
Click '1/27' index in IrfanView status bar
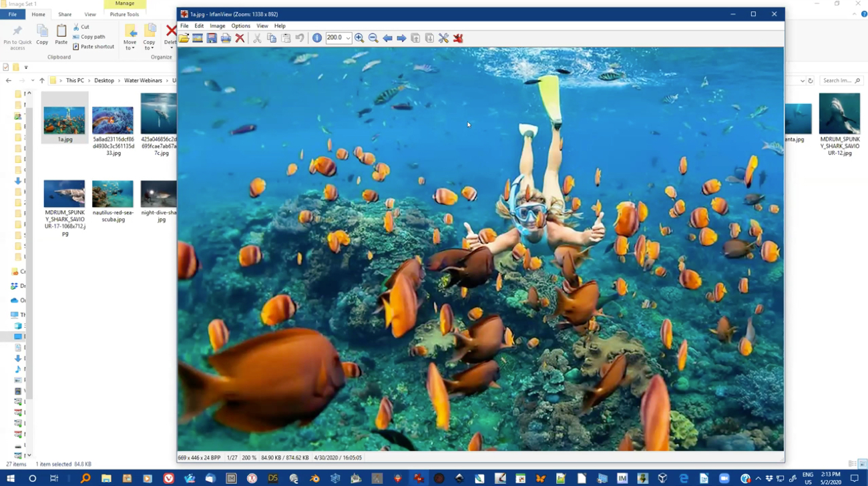232,458
